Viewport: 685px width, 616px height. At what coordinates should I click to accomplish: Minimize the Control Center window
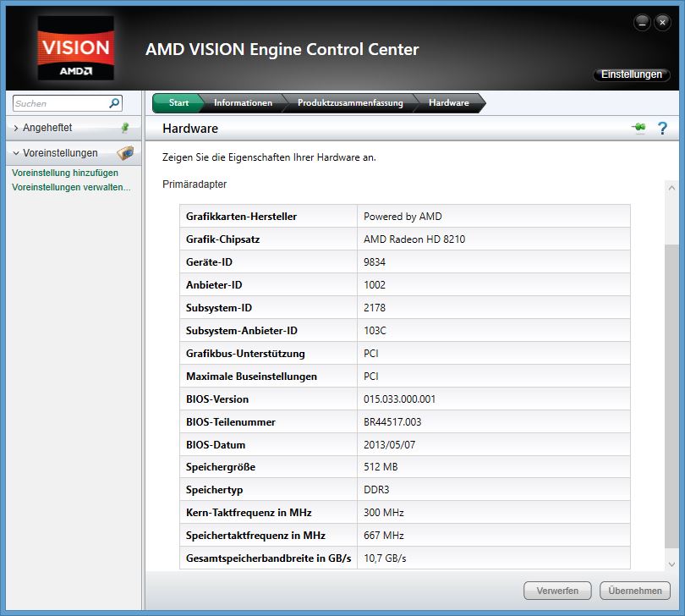coord(642,22)
